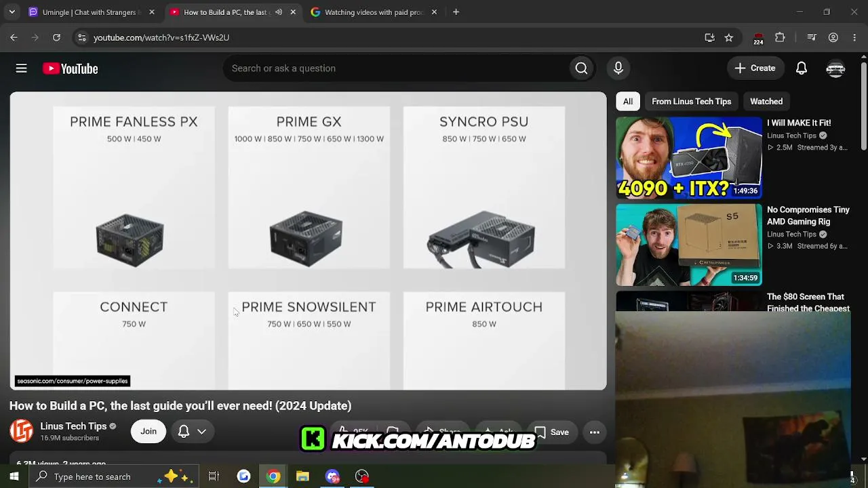Click the browser back arrow
Screen dimensions: 868x488
[14, 37]
